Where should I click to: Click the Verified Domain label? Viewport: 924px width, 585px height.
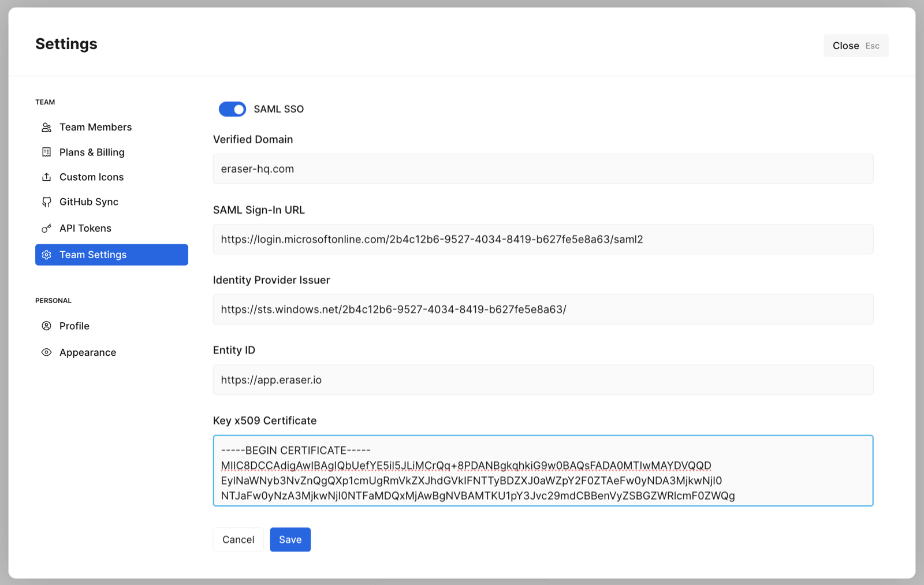(x=253, y=139)
